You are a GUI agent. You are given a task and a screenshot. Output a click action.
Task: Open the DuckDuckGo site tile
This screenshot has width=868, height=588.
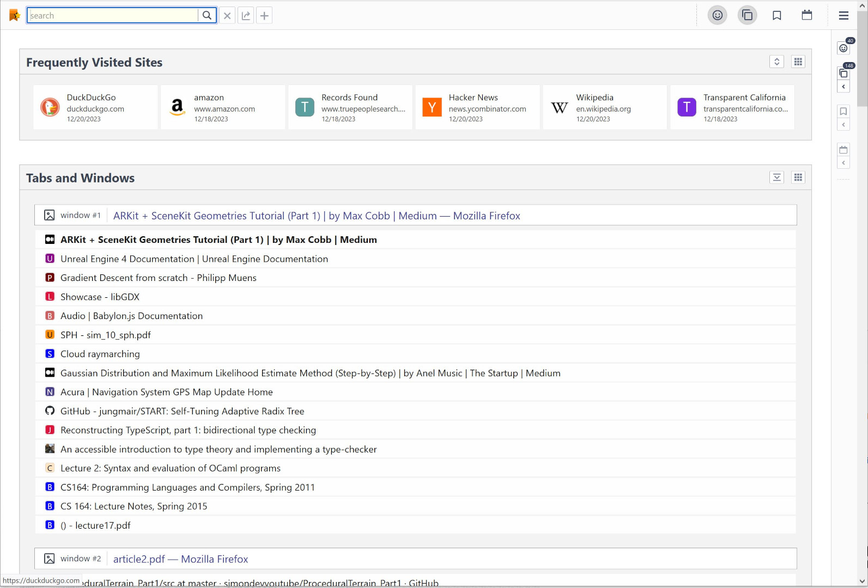coord(95,107)
